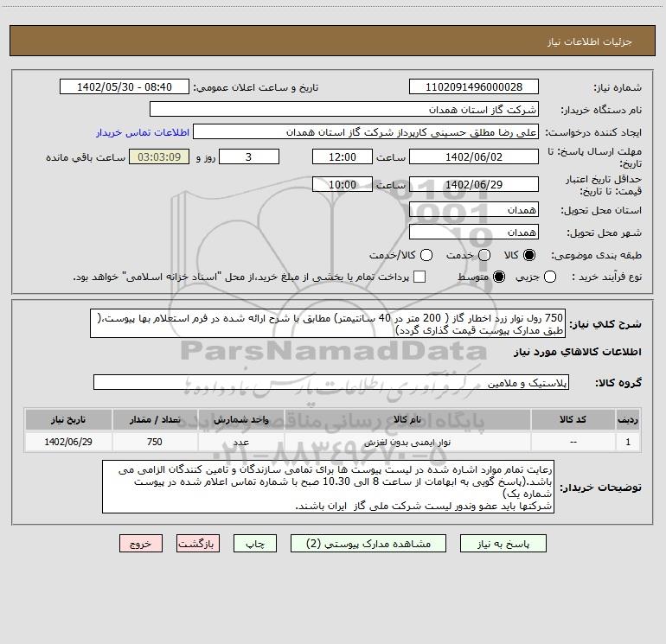
Task: Select the نام کالا column header
Action: point(407,419)
